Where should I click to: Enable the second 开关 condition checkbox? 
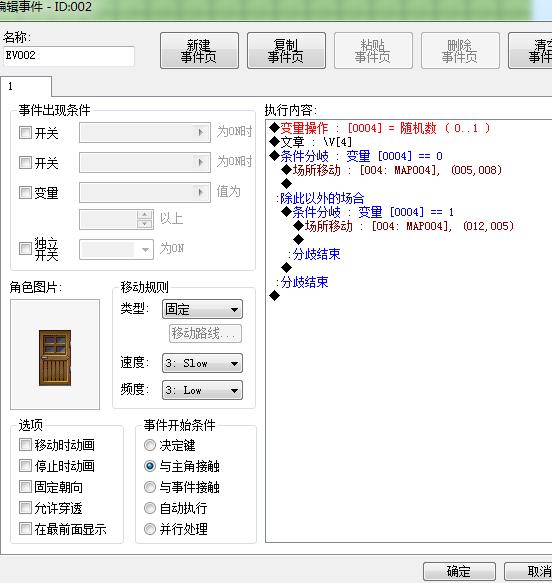25,162
